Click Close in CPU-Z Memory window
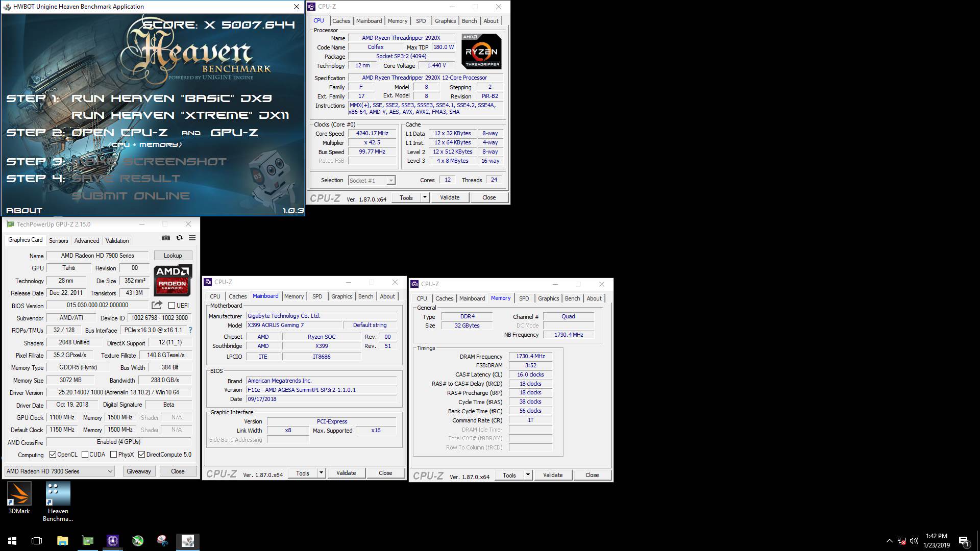980x551 pixels. click(x=592, y=475)
